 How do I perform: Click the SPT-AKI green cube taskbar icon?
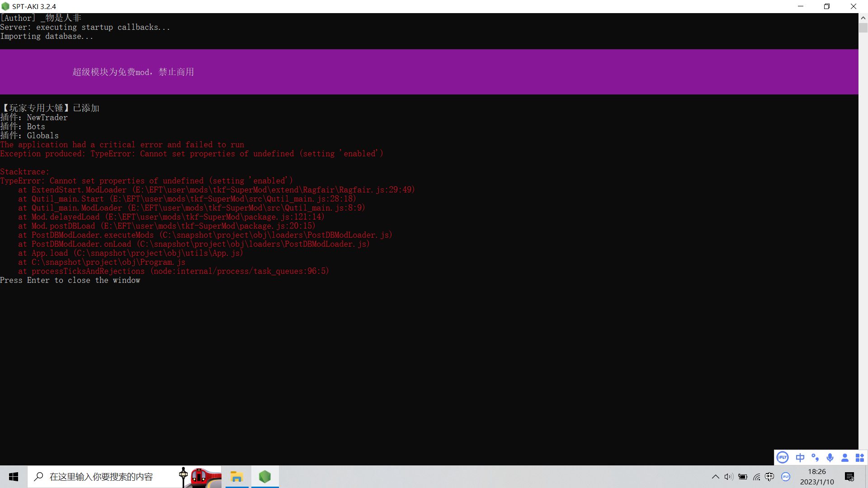click(x=265, y=477)
